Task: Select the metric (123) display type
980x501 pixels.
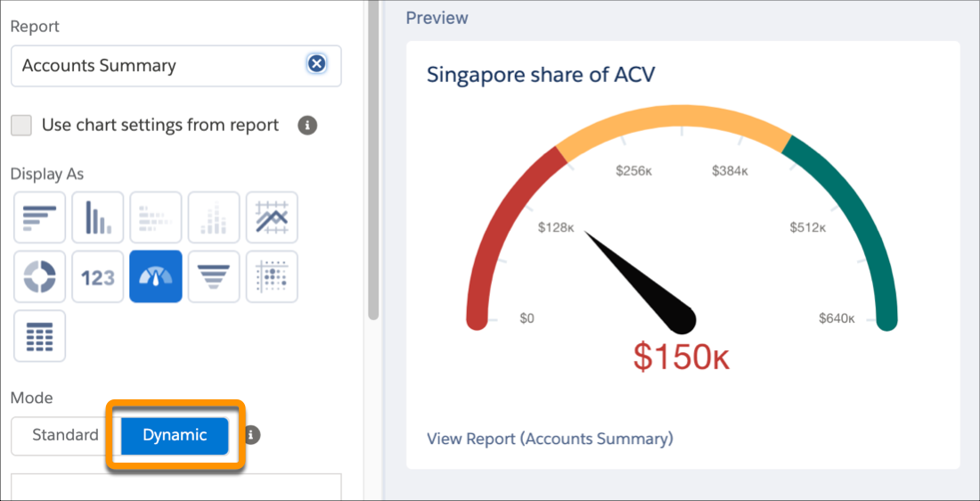Action: coord(98,276)
